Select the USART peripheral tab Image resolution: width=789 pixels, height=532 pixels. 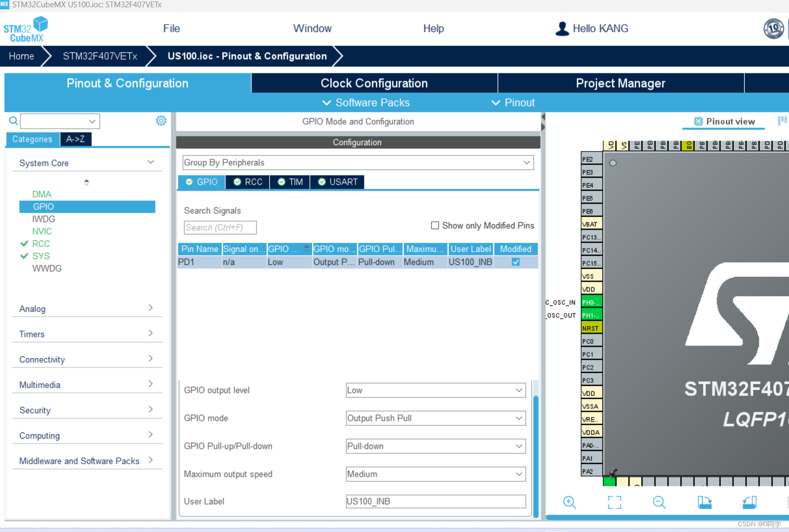[x=337, y=182]
